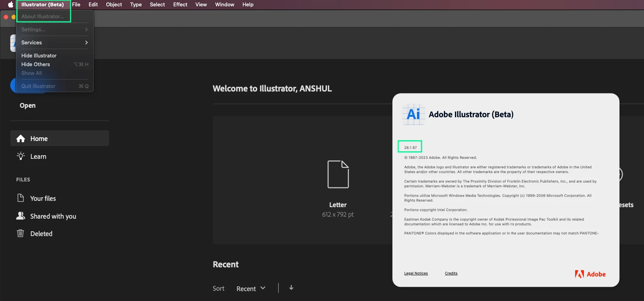Open the Type menu
Image resolution: width=644 pixels, height=301 pixels.
pos(136,5)
